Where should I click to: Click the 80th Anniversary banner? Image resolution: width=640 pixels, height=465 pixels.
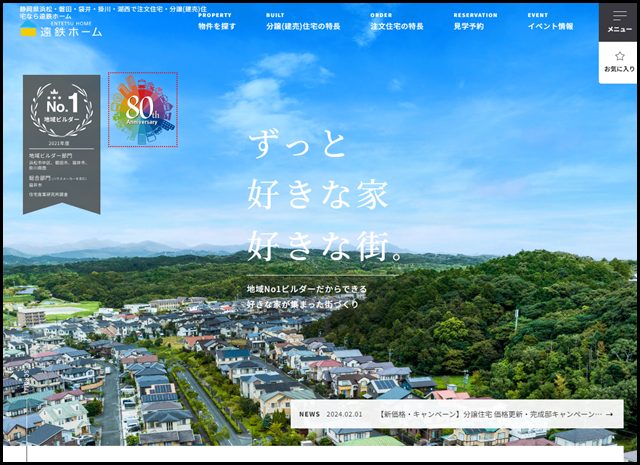(143, 109)
